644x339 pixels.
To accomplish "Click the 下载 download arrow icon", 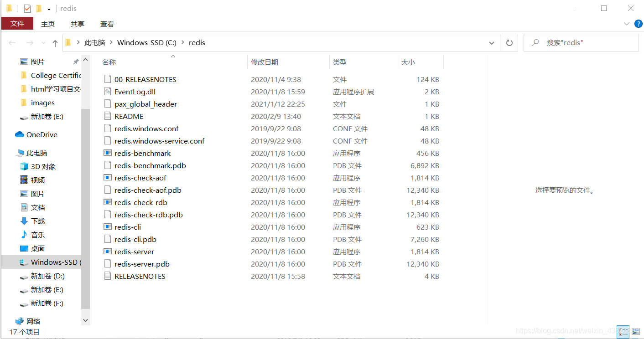I will point(24,221).
